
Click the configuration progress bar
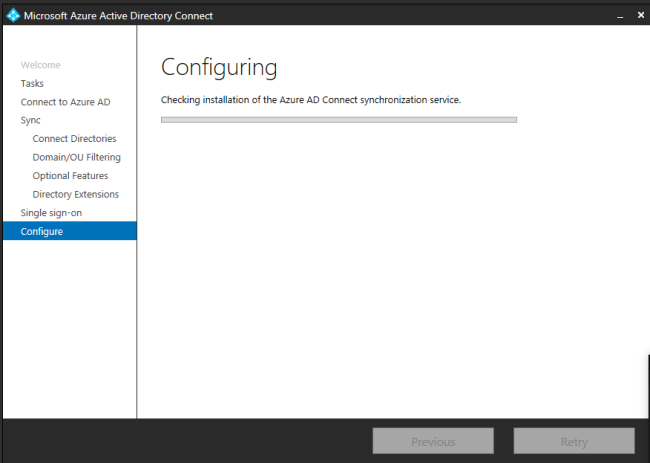pos(339,120)
